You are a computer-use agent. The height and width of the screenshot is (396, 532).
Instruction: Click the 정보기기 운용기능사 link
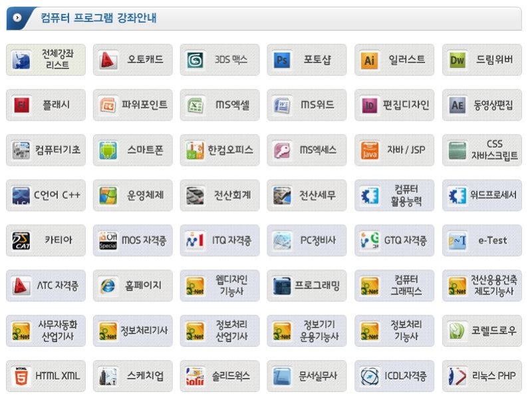click(307, 331)
